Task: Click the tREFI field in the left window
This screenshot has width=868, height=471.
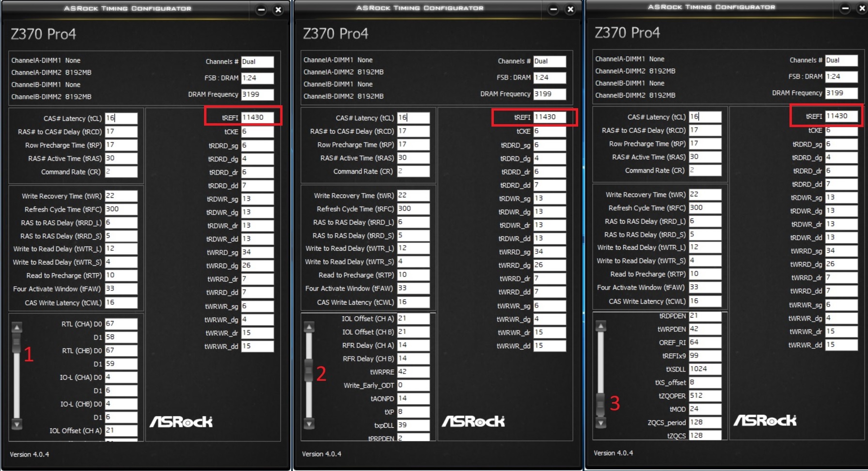Action: pos(257,117)
